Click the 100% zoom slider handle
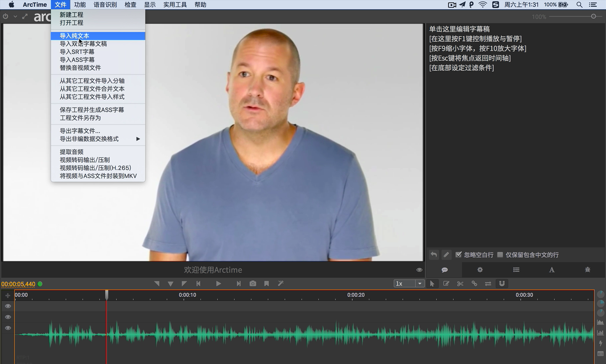The width and height of the screenshot is (606, 364). click(x=593, y=16)
